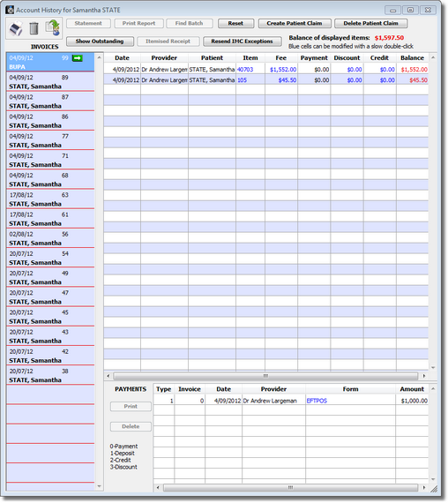The height and width of the screenshot is (503, 448).
Task: Click the Credit cell for item 40703
Action: (x=380, y=70)
